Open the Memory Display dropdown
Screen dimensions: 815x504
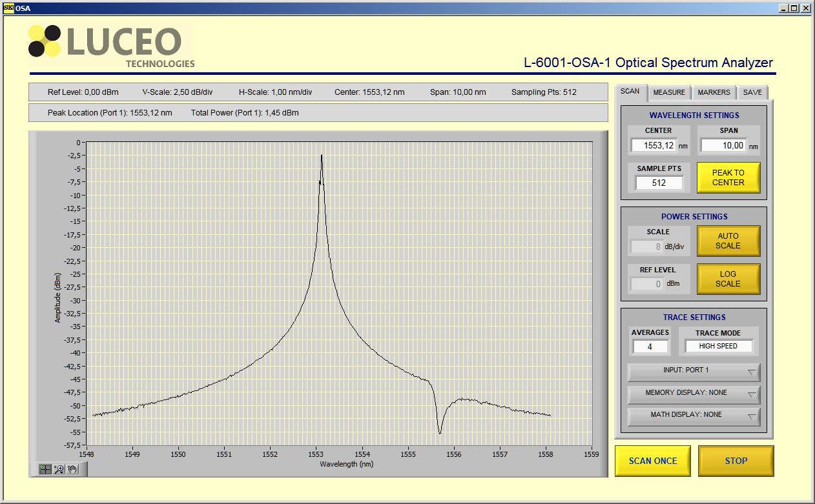pos(694,393)
